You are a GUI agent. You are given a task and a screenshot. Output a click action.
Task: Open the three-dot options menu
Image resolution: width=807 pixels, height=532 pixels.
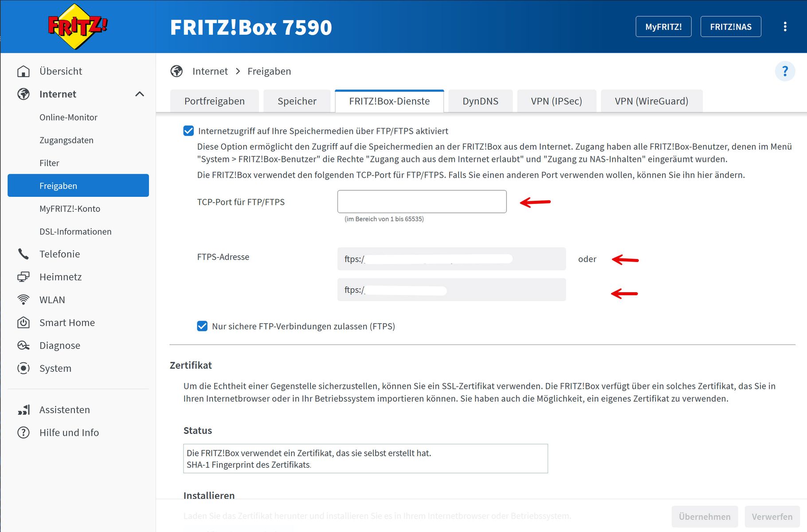[x=785, y=27]
